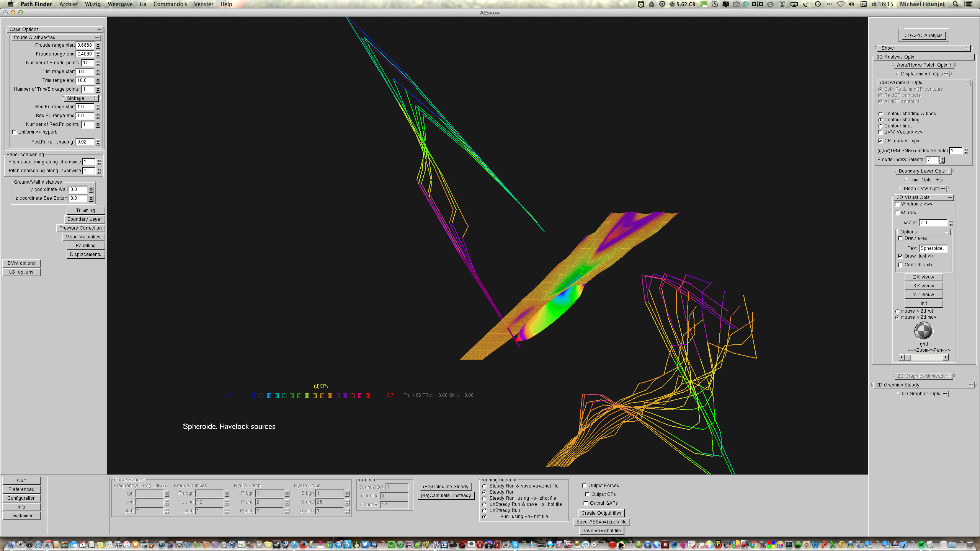Open Google Chrome from the dock

[x=754, y=544]
